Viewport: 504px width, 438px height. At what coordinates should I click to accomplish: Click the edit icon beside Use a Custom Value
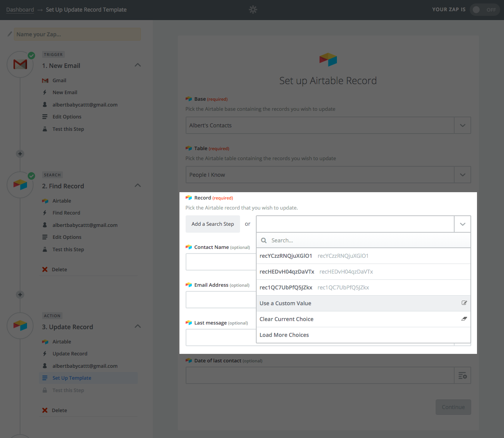pyautogui.click(x=464, y=303)
